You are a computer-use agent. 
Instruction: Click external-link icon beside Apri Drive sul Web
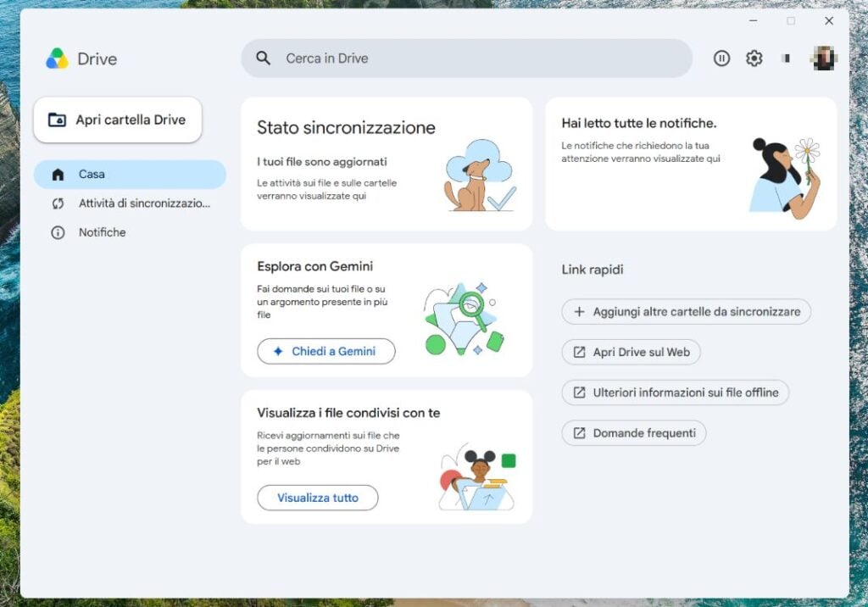[579, 352]
